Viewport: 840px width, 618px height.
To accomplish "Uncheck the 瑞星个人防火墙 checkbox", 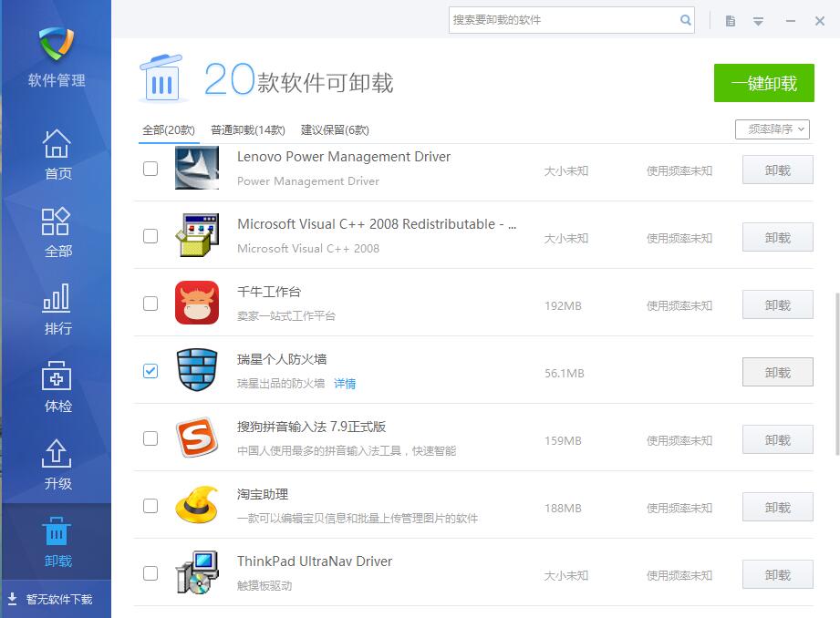I will pyautogui.click(x=150, y=371).
